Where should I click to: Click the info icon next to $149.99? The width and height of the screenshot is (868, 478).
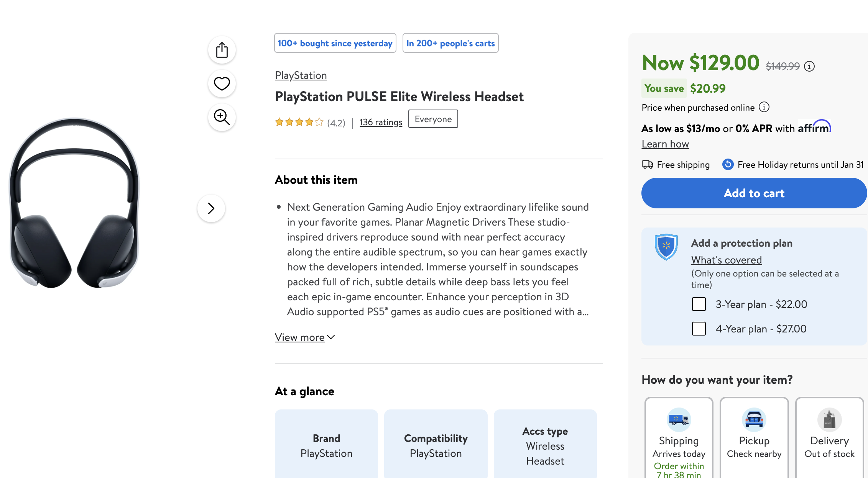809,66
